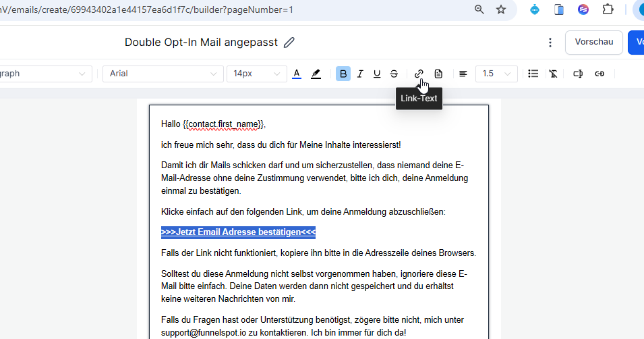Open the blue robot browser extension
644x339 pixels.
click(534, 9)
